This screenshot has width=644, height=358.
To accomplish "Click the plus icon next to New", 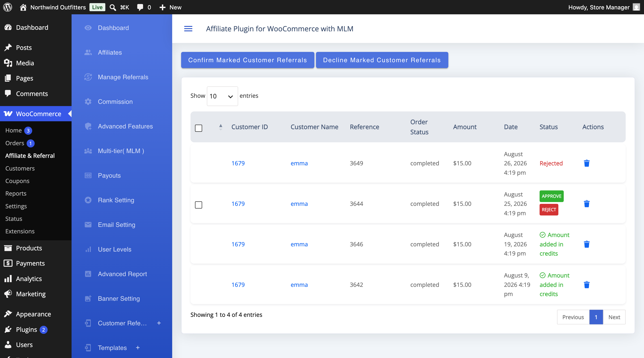I will 163,7.
